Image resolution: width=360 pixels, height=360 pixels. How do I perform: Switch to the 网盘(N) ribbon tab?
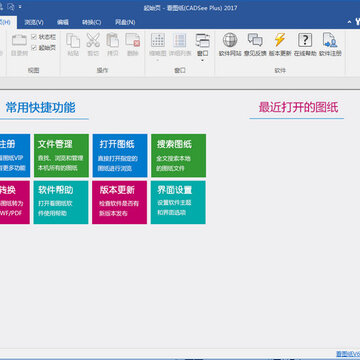[125, 22]
